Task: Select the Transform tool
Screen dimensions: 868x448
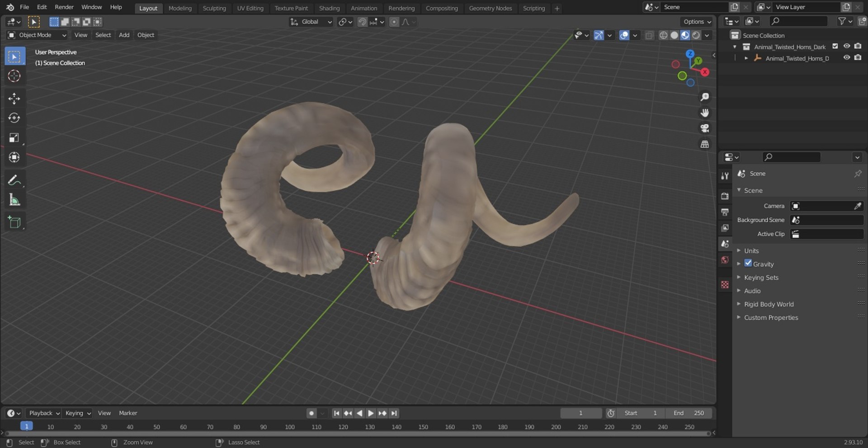Action: tap(14, 157)
